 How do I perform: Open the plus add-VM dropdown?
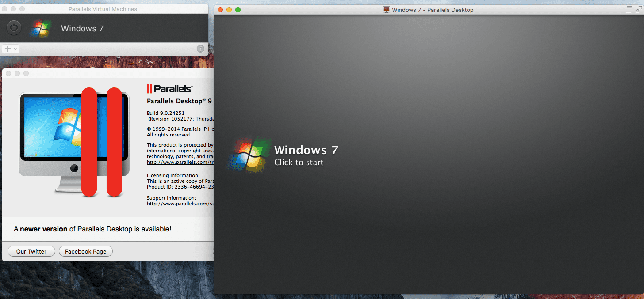[10, 49]
